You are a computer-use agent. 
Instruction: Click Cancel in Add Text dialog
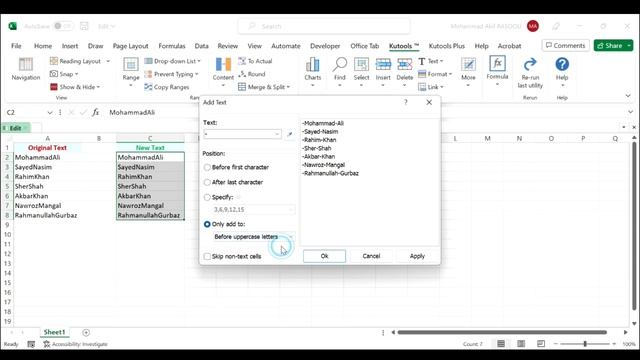[x=371, y=256]
